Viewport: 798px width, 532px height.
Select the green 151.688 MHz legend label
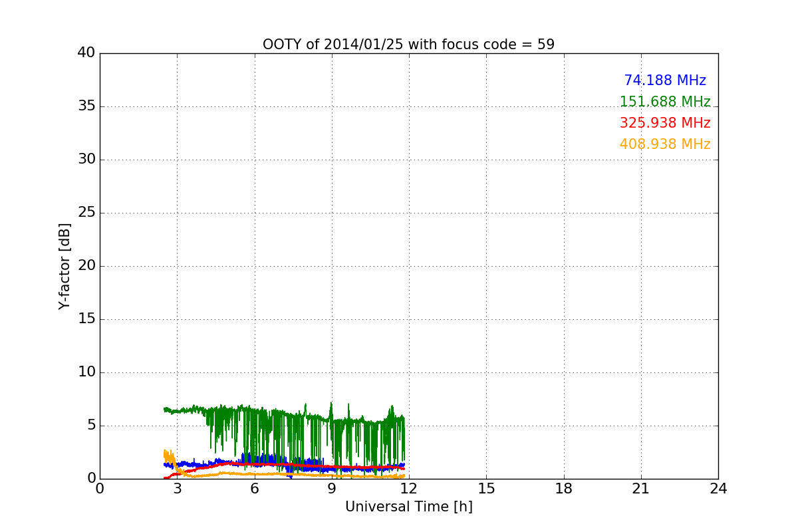665,102
